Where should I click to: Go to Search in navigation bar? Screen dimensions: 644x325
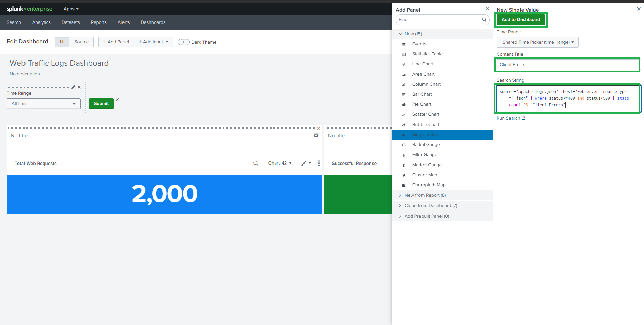pos(14,22)
